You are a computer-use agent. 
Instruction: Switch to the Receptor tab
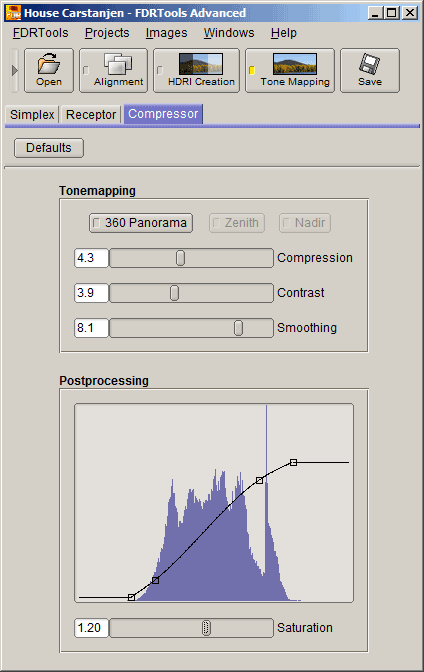(x=91, y=115)
